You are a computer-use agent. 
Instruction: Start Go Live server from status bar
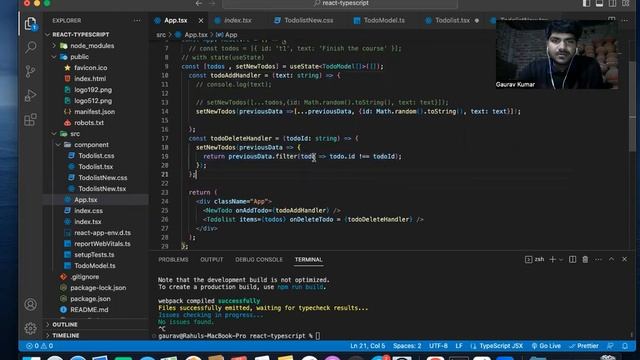pos(546,346)
